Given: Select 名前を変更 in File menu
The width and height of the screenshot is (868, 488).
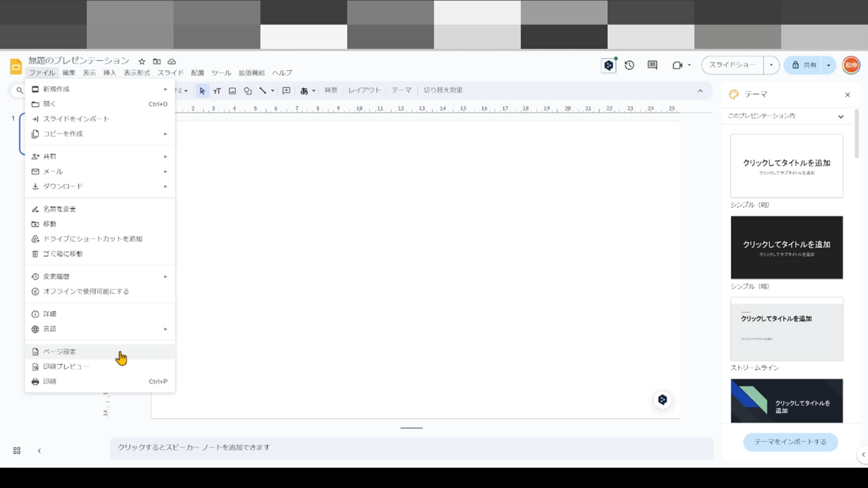Looking at the screenshot, I should pyautogui.click(x=100, y=209).
